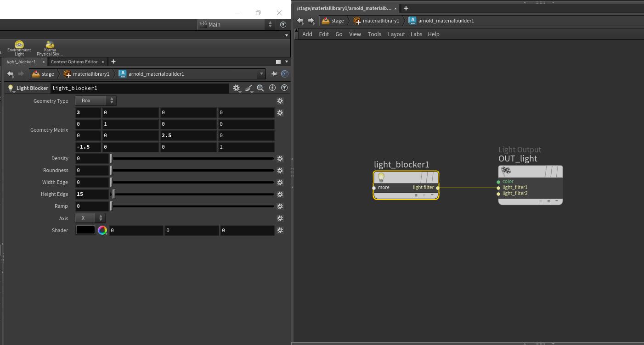The width and height of the screenshot is (644, 345).
Task: Click the back arrow in network editor
Action: [300, 21]
